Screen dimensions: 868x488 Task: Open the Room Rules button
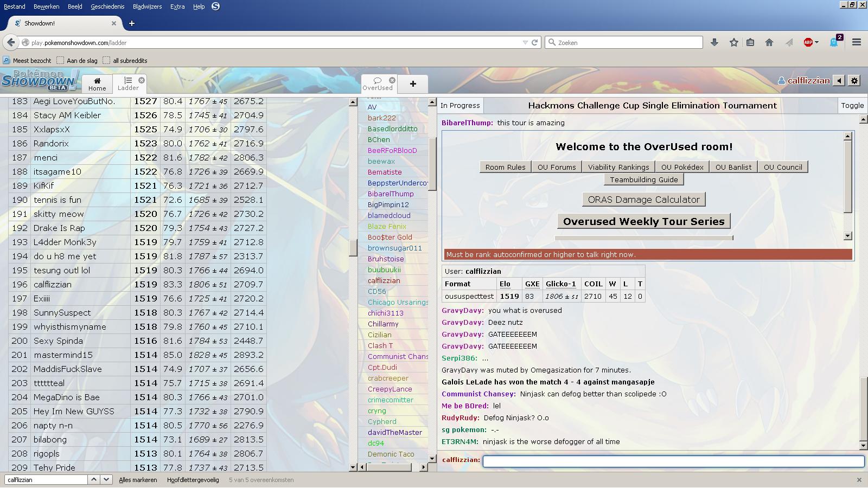505,167
